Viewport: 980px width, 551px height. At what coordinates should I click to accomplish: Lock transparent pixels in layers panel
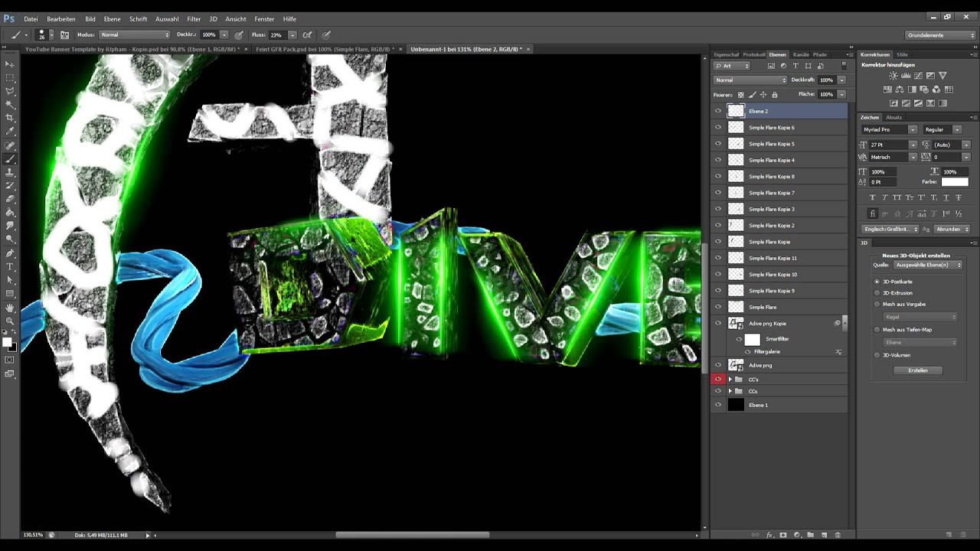coord(740,95)
